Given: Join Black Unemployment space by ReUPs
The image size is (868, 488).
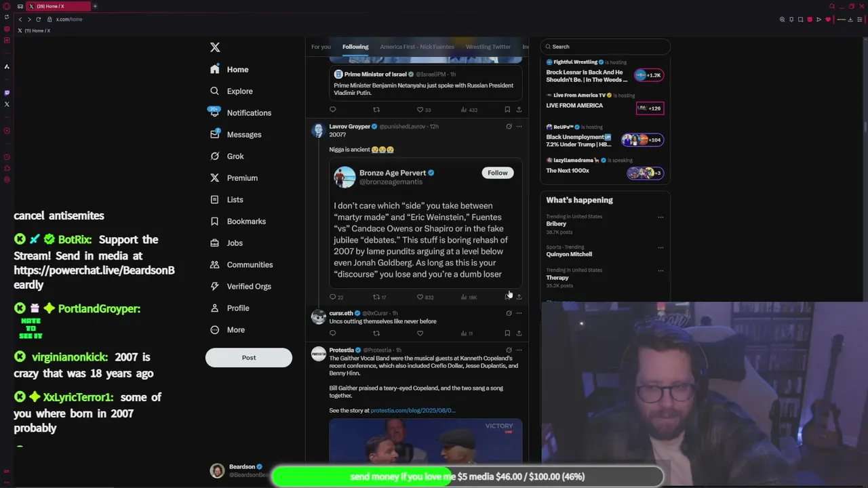Looking at the screenshot, I should pos(642,140).
